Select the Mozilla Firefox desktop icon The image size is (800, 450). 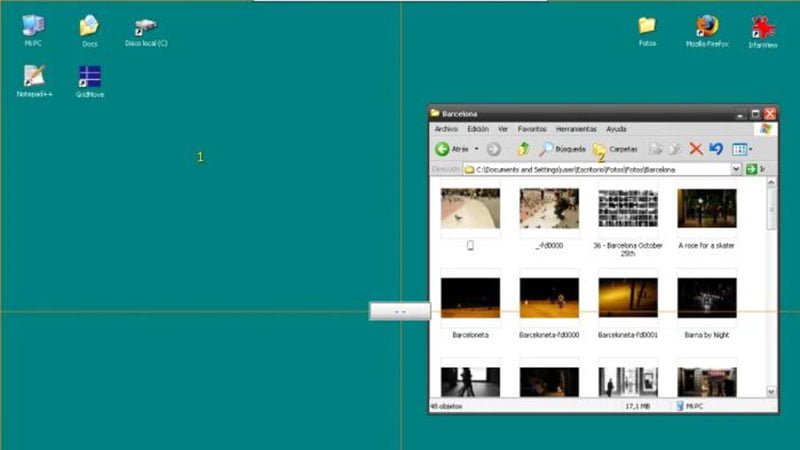(x=707, y=26)
